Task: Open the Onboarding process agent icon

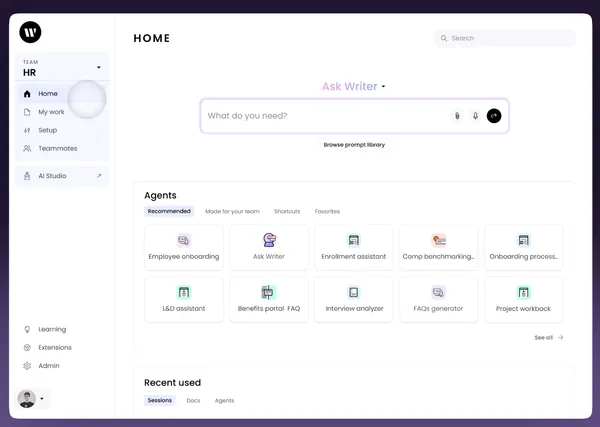Action: [523, 240]
